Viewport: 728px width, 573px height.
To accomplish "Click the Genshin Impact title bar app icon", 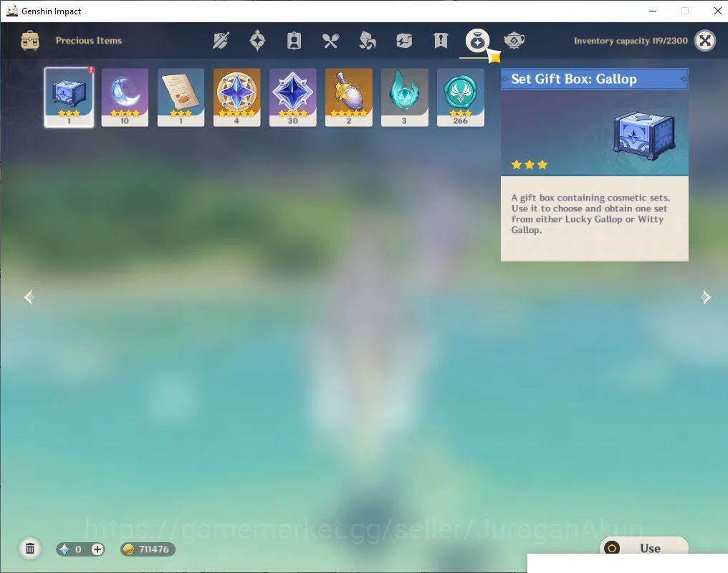I will click(11, 11).
